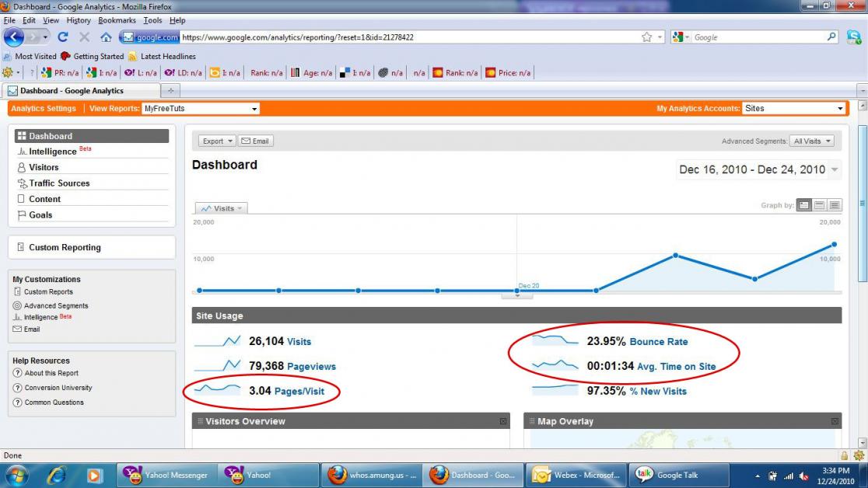Viewport: 868px width, 488px height.
Task: Open the back history dropdown arrow
Action: (x=45, y=37)
